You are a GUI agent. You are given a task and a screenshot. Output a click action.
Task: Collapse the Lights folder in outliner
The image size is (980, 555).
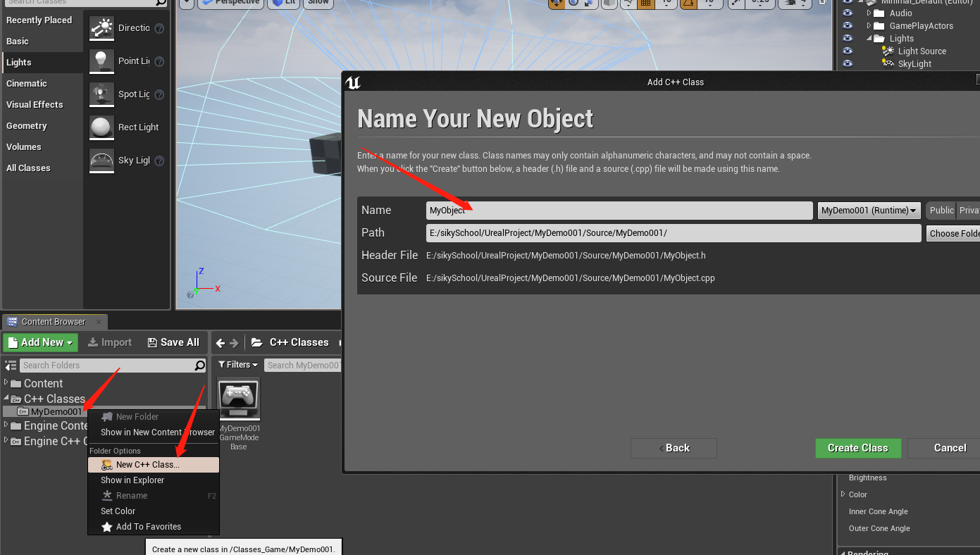869,39
